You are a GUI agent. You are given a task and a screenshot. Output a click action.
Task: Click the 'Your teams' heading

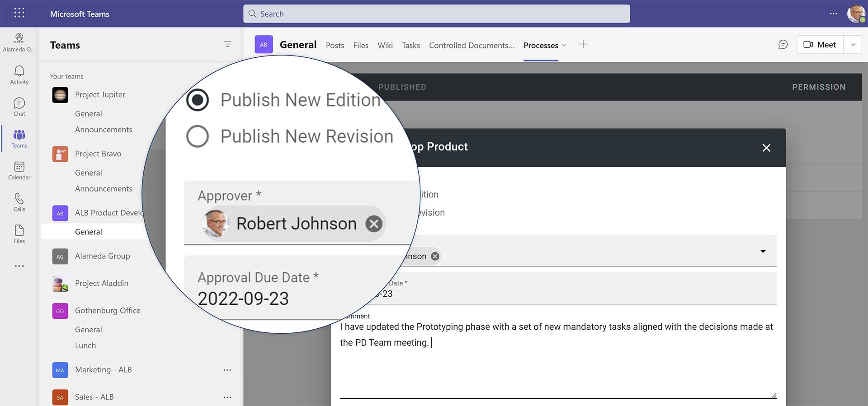pos(66,76)
